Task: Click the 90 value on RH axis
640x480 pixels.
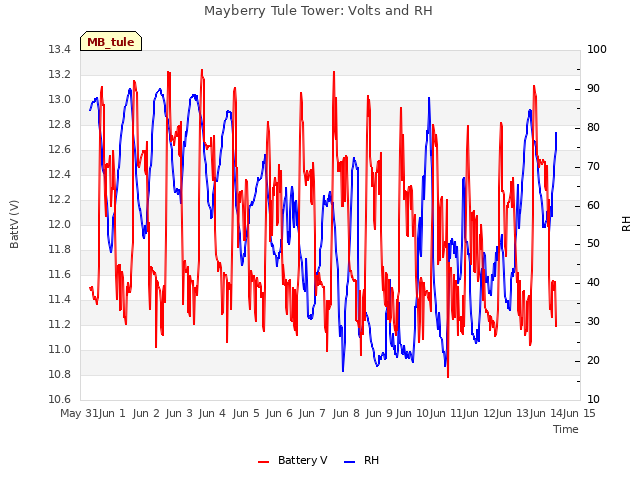Action: click(x=593, y=89)
